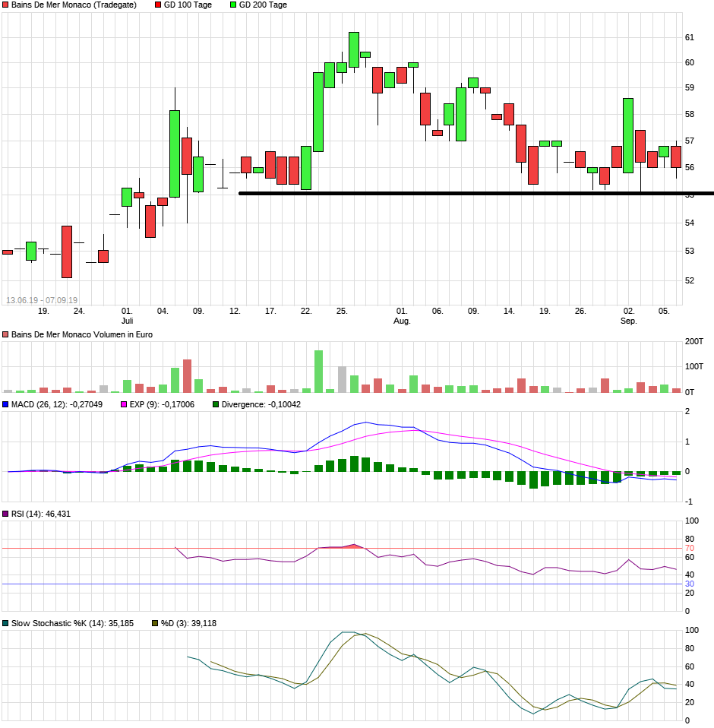
Task: Click the Juli month label on the time axis
Action: [127, 321]
